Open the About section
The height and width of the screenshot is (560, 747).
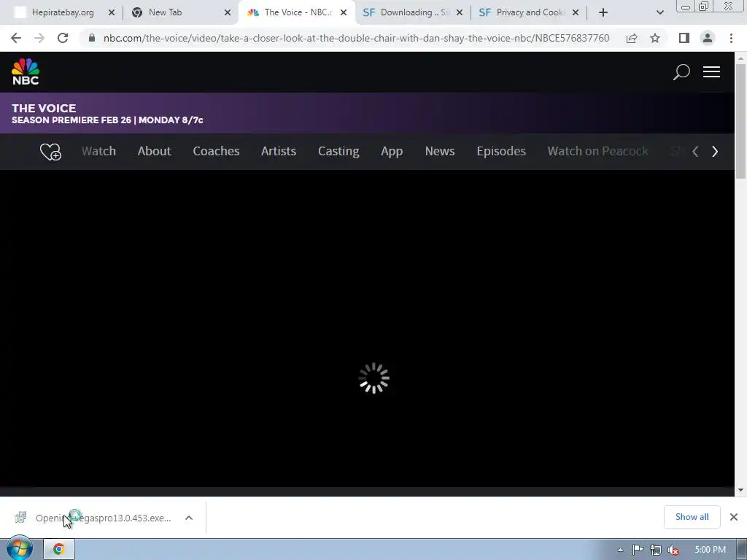[154, 151]
